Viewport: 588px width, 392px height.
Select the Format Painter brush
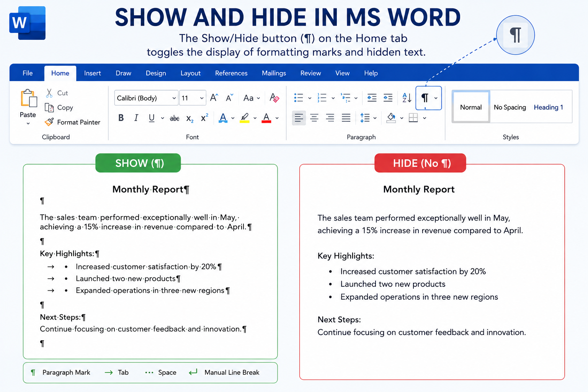[49, 122]
